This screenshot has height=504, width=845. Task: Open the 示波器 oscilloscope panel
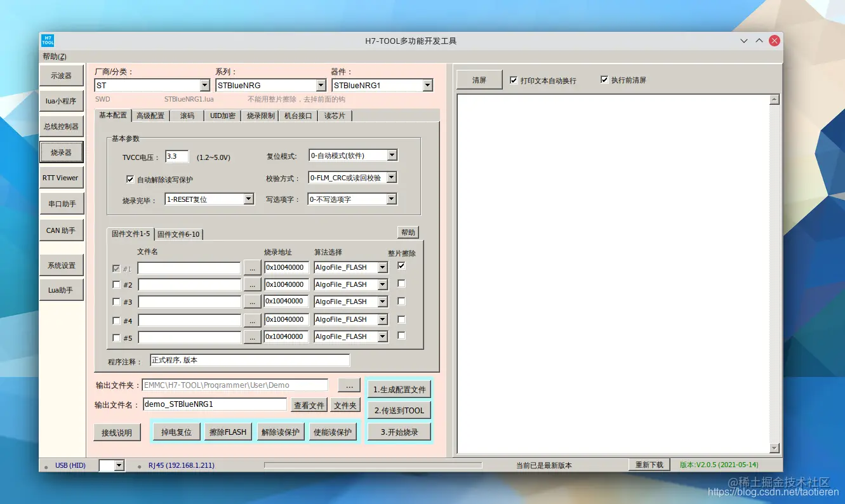[62, 76]
